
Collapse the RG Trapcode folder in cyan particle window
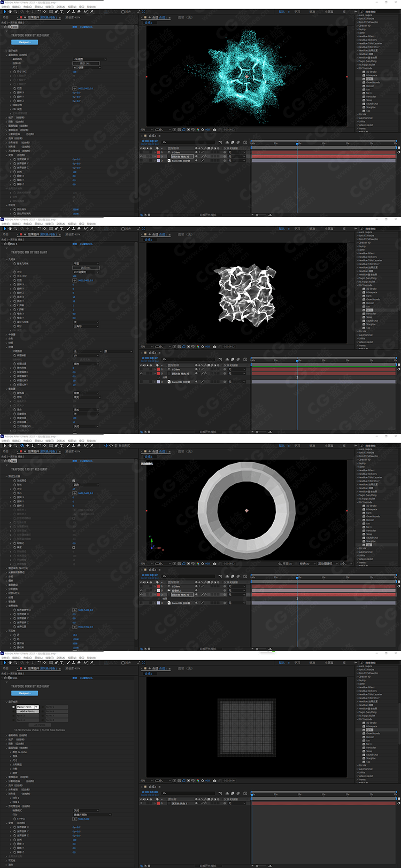[357, 68]
